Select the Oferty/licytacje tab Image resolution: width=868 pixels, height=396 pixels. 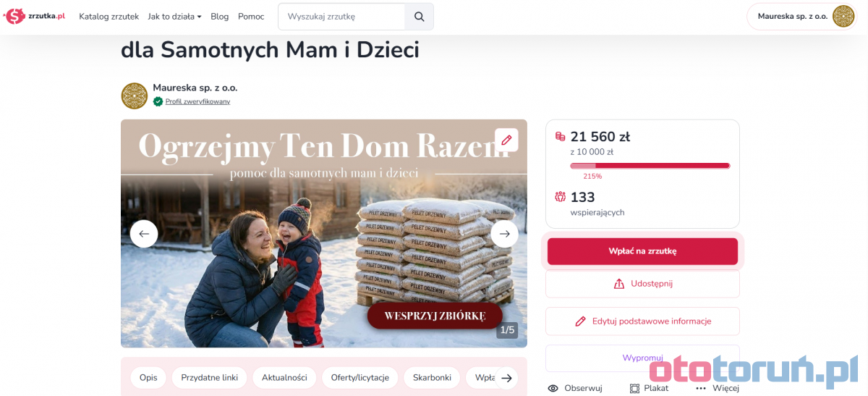tap(360, 378)
